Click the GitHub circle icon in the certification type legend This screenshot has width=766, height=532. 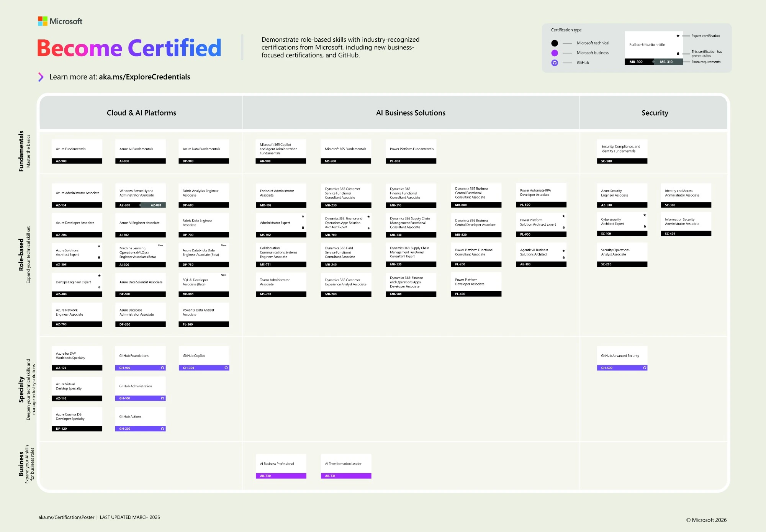(554, 62)
